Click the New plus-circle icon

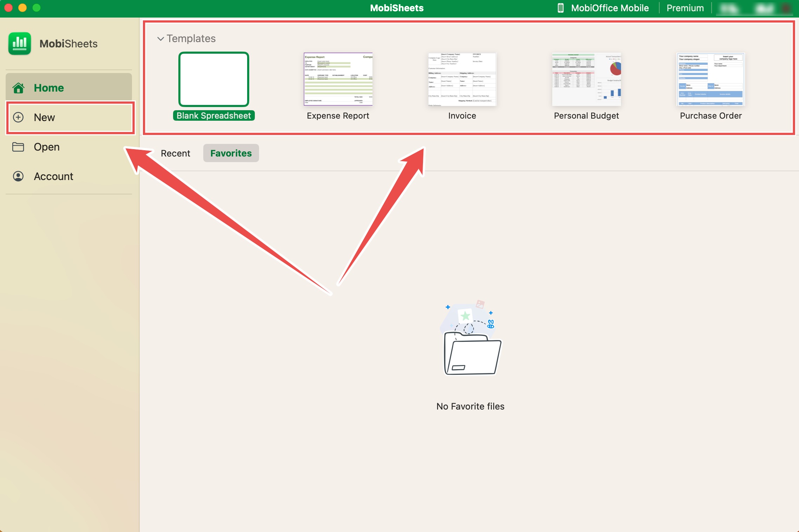18,117
